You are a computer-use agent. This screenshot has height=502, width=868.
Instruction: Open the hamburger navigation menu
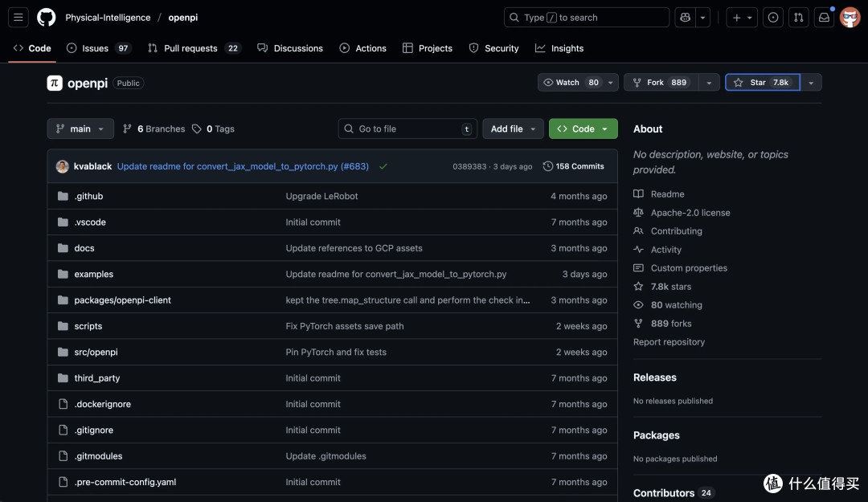(x=18, y=18)
